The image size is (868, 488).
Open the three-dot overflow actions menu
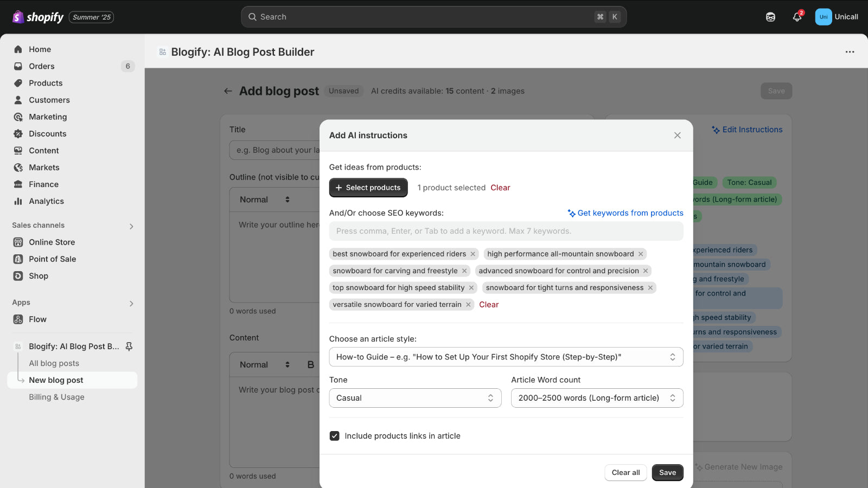pos(849,52)
